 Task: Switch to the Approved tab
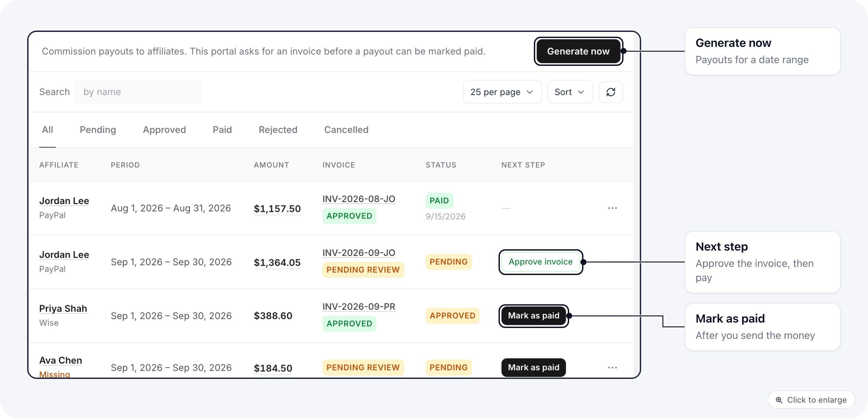pos(164,130)
